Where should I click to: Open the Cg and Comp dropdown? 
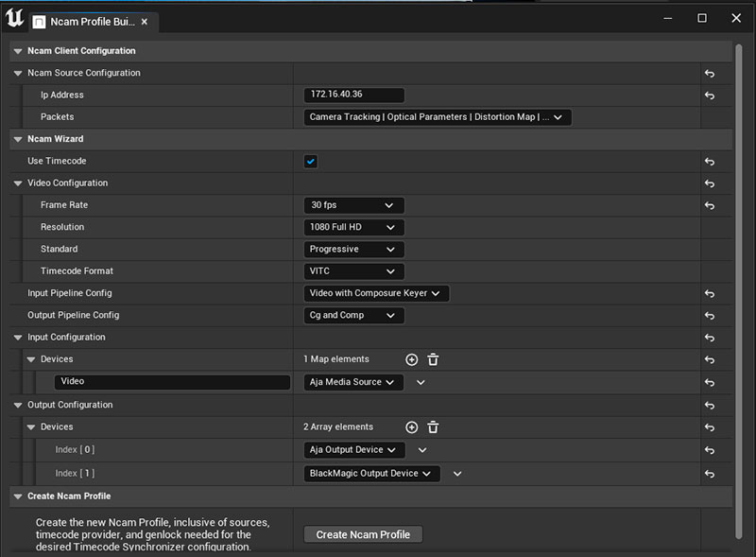pos(353,316)
